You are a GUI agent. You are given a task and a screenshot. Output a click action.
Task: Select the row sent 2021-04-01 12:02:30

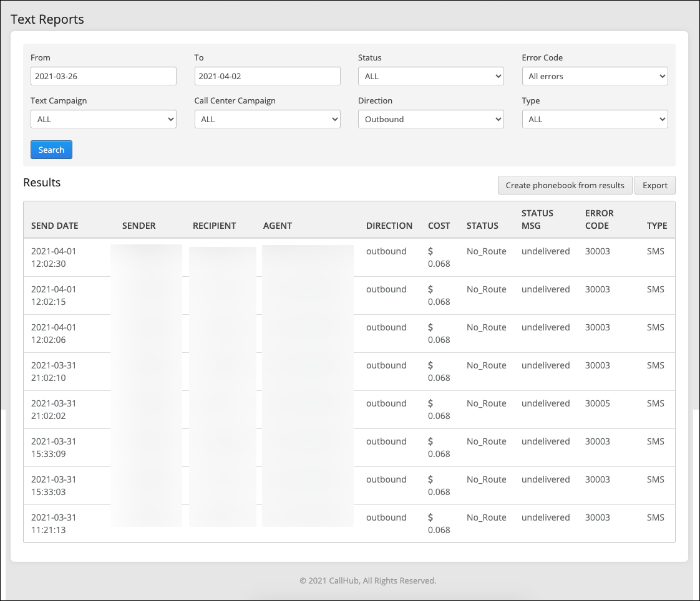coord(349,257)
